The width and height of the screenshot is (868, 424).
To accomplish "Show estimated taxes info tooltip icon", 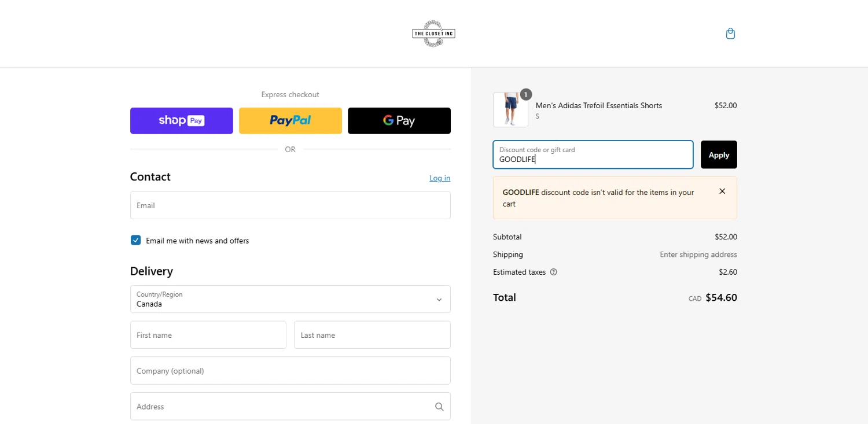I will click(553, 272).
